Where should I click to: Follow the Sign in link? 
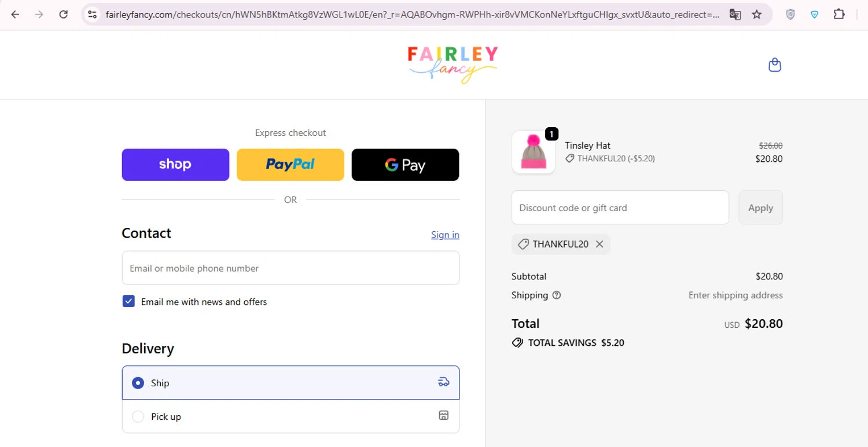(445, 235)
